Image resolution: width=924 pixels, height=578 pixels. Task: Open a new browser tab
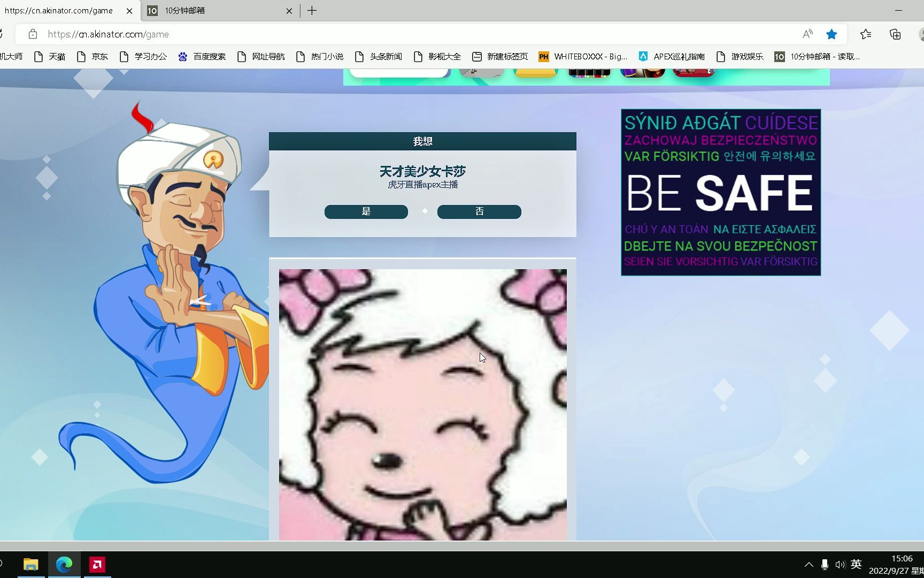click(312, 11)
